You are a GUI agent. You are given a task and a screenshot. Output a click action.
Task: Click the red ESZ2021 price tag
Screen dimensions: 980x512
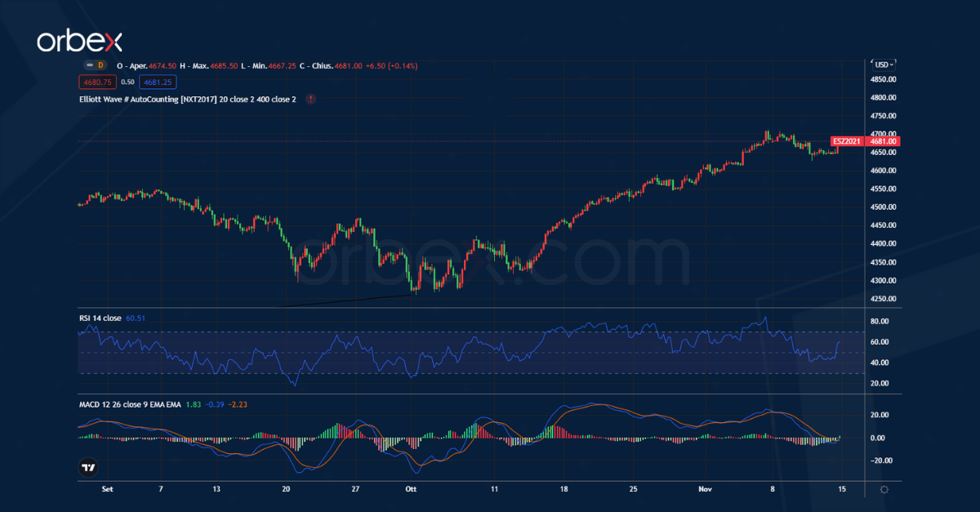click(846, 141)
